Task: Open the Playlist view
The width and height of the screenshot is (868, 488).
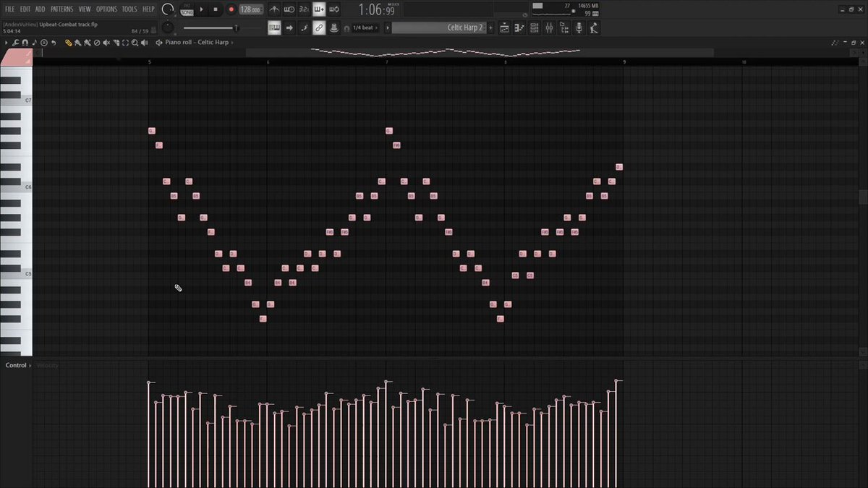Action: pyautogui.click(x=504, y=28)
